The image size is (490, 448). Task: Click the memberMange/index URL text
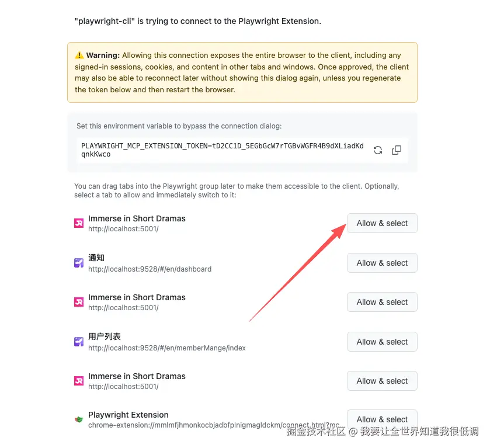point(166,348)
